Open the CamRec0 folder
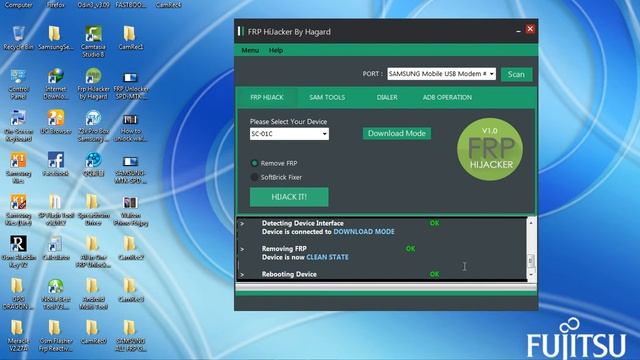Screen dimensions: 640x360 [93, 332]
